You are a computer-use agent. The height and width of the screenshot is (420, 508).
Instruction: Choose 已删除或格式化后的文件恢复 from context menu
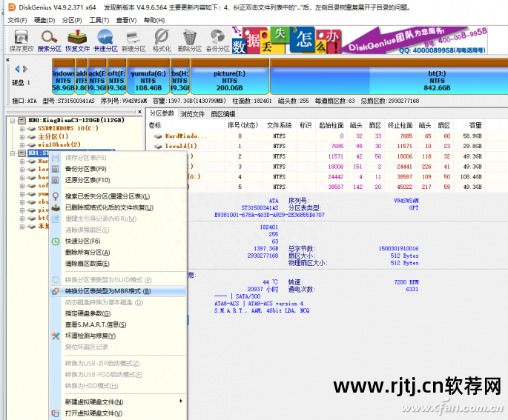point(118,207)
